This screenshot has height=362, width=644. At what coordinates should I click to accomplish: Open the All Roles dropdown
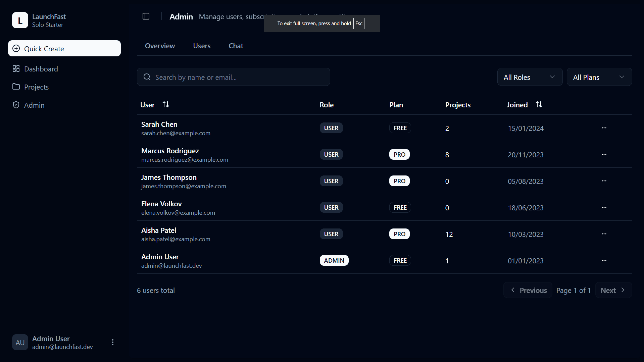pos(530,77)
